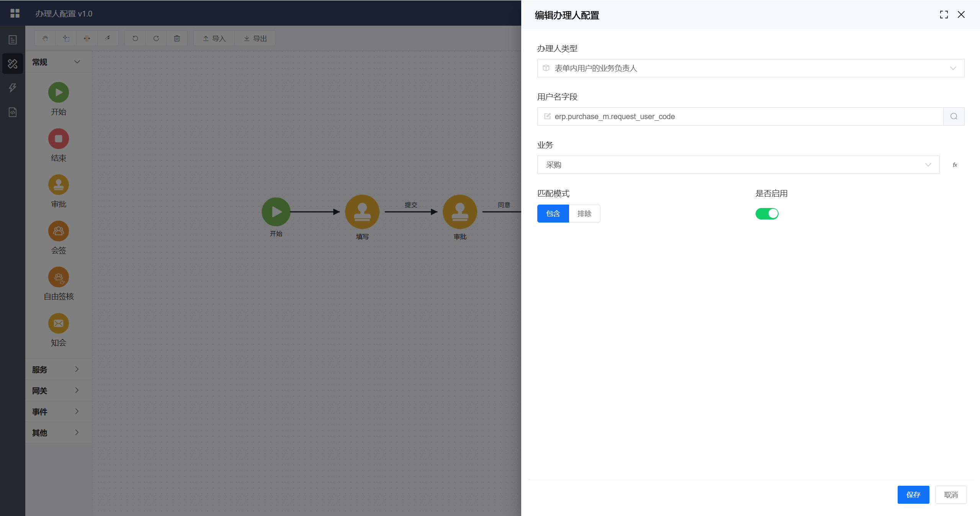
Task: Select 包含 match mode option
Action: pyautogui.click(x=553, y=213)
